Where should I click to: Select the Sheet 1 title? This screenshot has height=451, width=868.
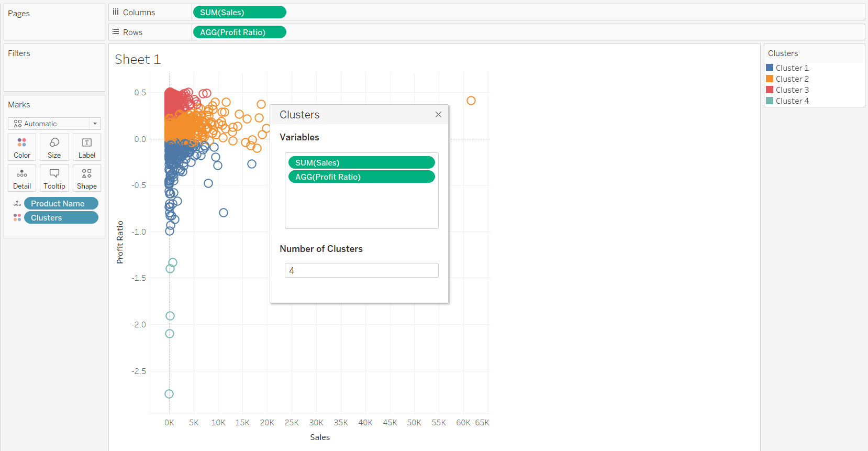pos(138,60)
